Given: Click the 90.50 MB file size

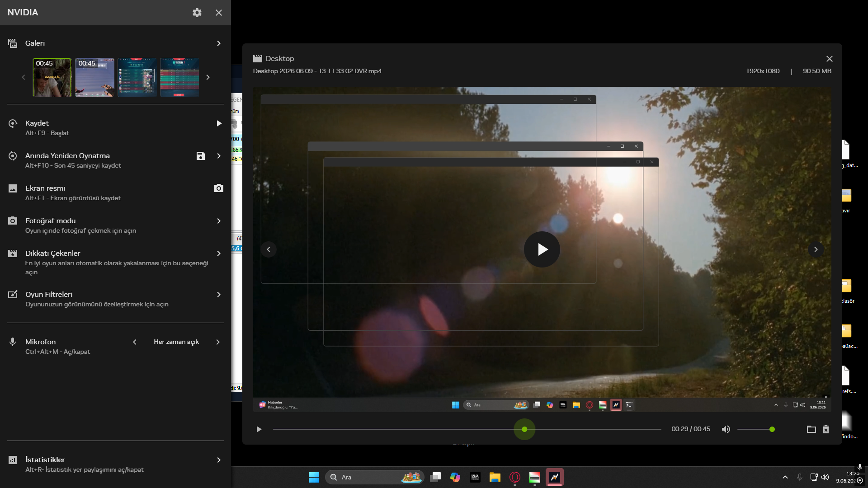Looking at the screenshot, I should pos(817,71).
